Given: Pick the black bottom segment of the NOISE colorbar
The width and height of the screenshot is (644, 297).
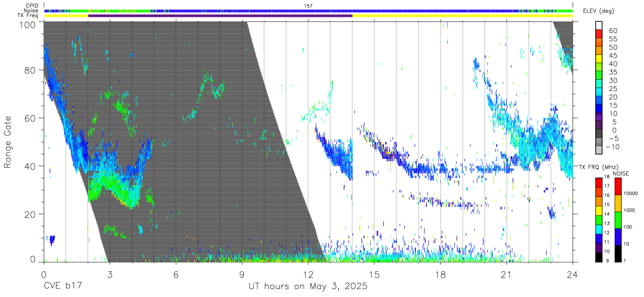Looking at the screenshot, I should pyautogui.click(x=618, y=252).
